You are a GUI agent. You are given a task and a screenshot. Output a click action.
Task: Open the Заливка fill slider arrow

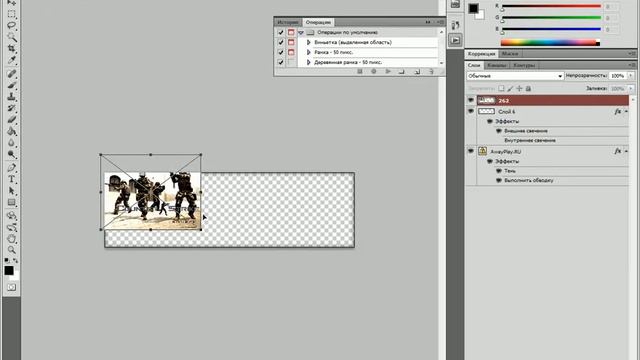click(631, 88)
